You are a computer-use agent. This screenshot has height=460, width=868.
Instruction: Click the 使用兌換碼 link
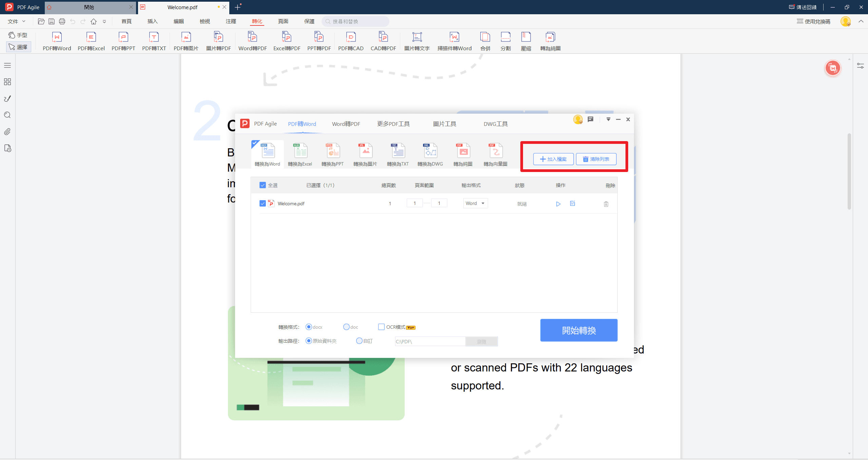[x=813, y=21]
